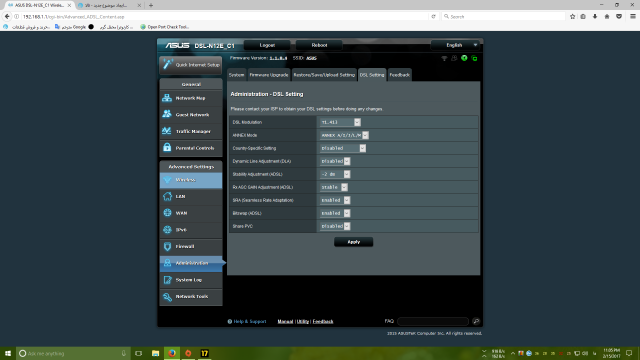
Task: Open Network Tools page
Action: click(x=191, y=297)
